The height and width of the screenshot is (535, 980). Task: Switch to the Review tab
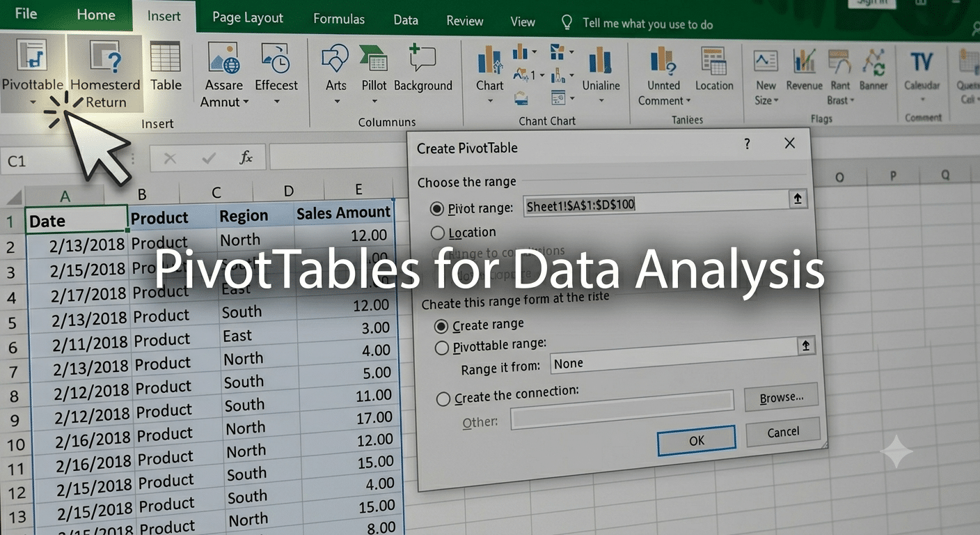click(465, 21)
